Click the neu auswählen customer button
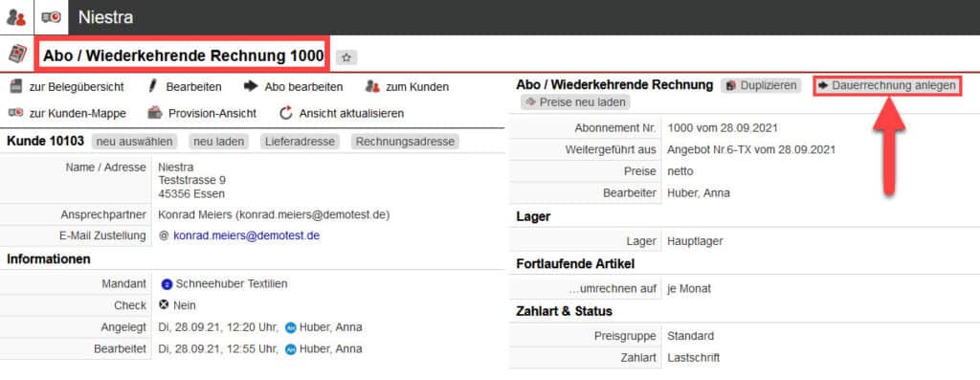This screenshot has width=980, height=380. pyautogui.click(x=134, y=142)
